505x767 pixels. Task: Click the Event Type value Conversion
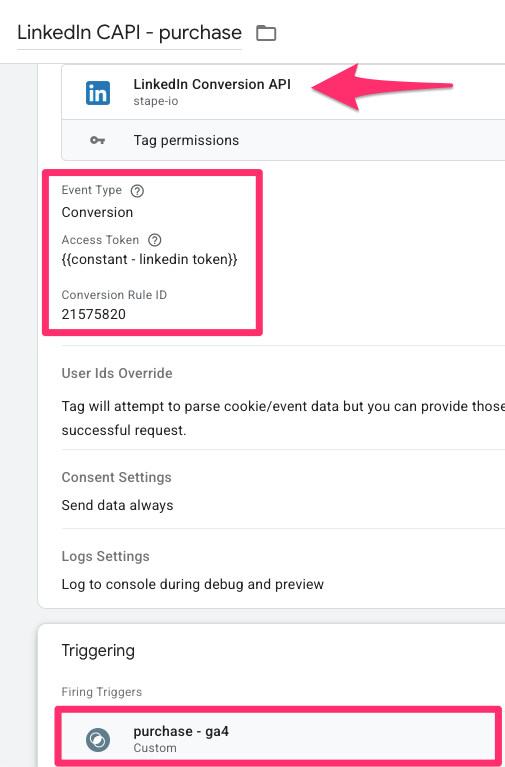[x=97, y=212]
